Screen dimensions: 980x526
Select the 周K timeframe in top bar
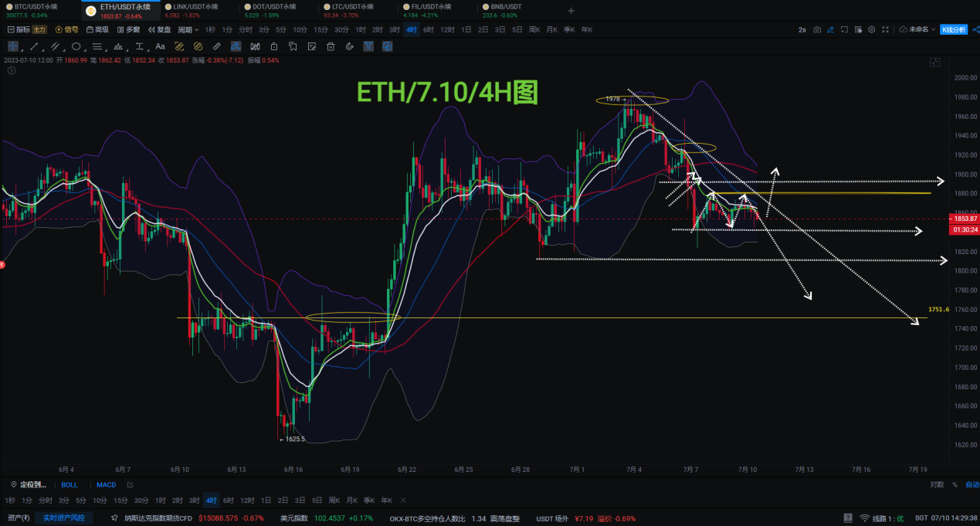tap(534, 29)
